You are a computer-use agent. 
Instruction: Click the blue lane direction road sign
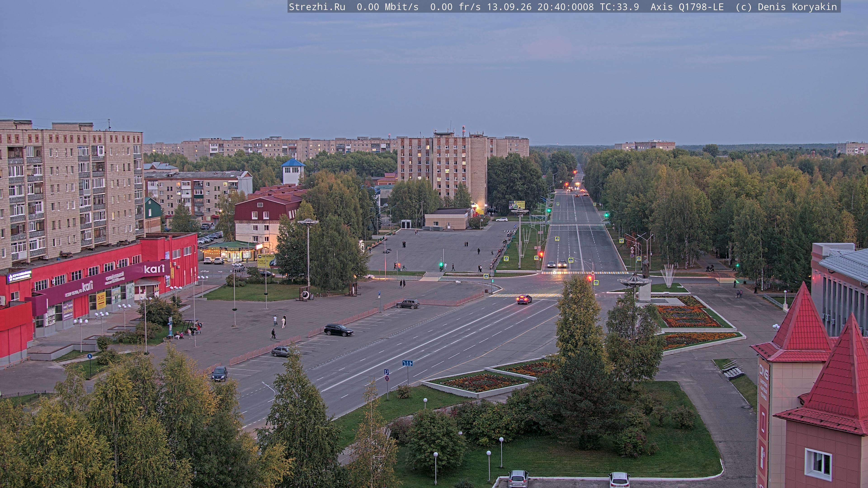[407, 363]
